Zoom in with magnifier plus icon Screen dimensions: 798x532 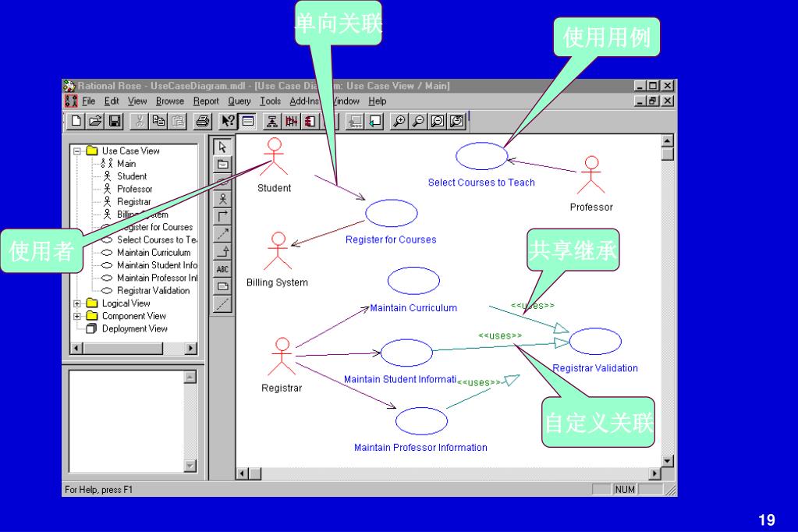pos(399,121)
